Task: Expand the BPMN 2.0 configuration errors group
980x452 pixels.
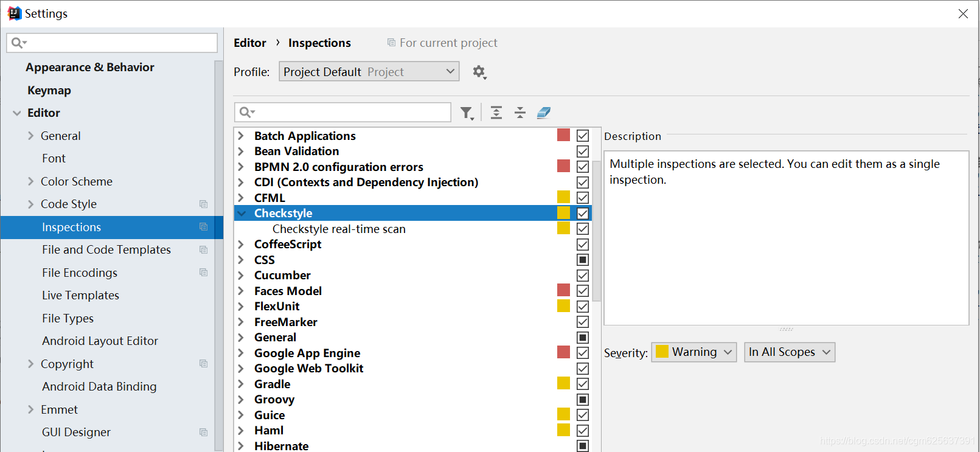Action: coord(241,167)
